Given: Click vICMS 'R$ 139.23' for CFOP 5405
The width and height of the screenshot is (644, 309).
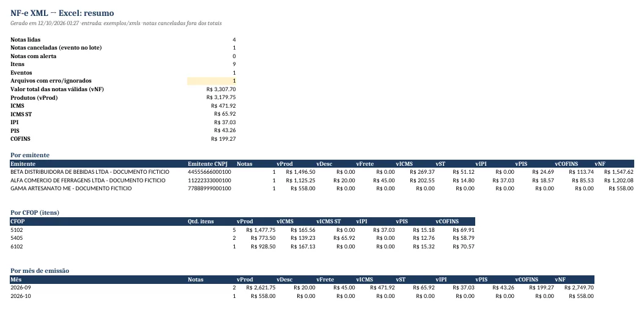Looking at the screenshot, I should click(x=303, y=238).
